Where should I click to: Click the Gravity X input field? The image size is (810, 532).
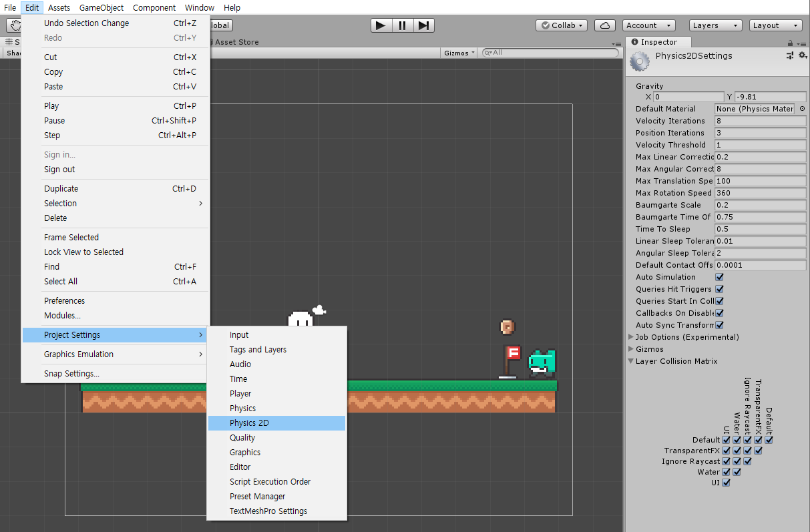tap(688, 97)
